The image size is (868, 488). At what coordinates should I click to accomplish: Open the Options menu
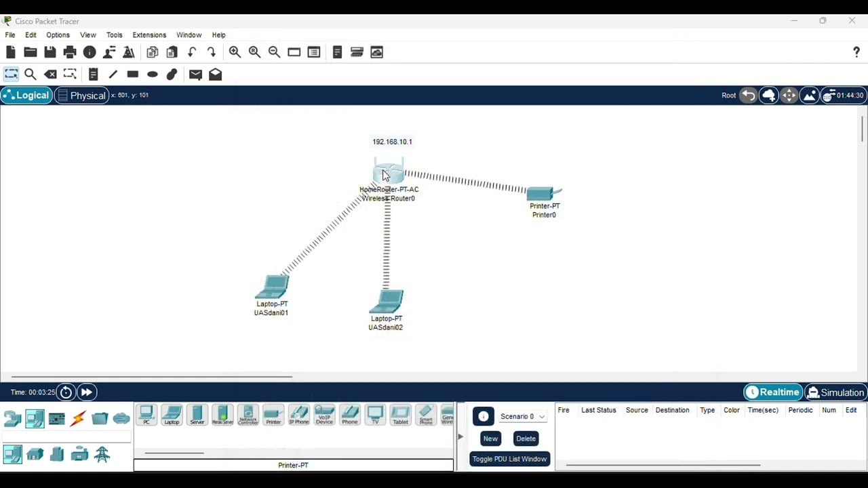click(x=58, y=35)
